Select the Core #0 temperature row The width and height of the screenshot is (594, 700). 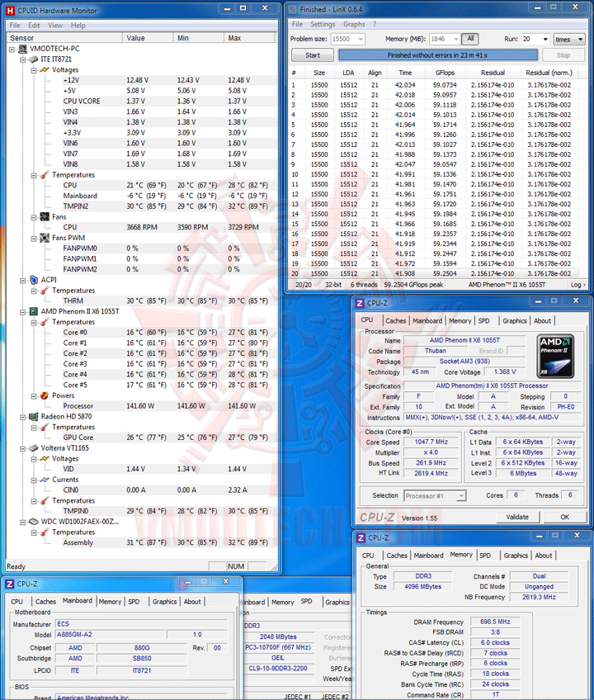(x=170, y=333)
